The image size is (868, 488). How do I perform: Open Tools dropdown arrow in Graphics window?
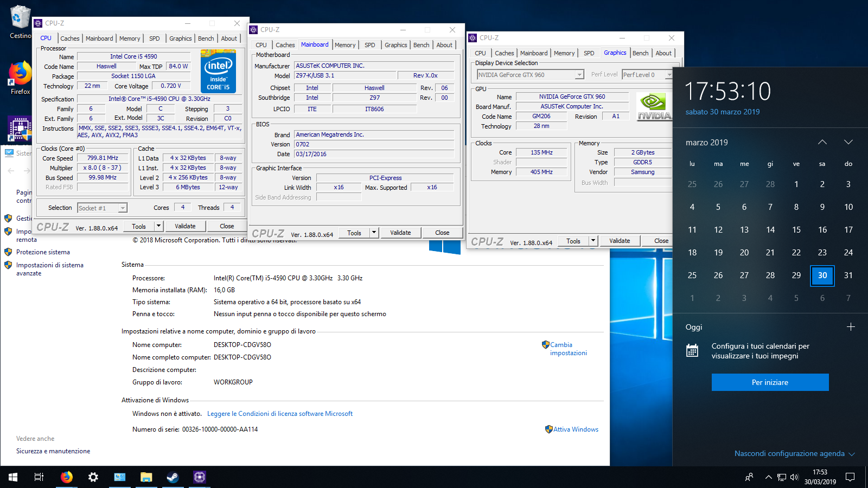click(593, 241)
